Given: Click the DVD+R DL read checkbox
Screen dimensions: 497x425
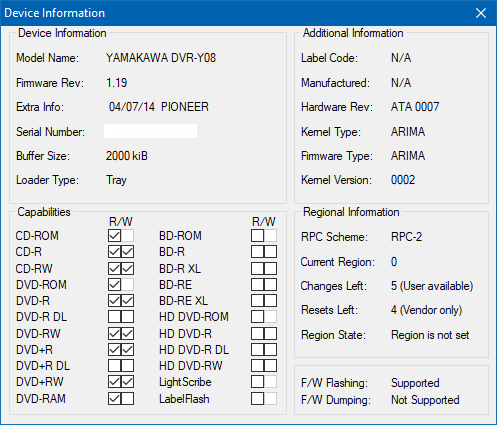Looking at the screenshot, I should coord(114,366).
